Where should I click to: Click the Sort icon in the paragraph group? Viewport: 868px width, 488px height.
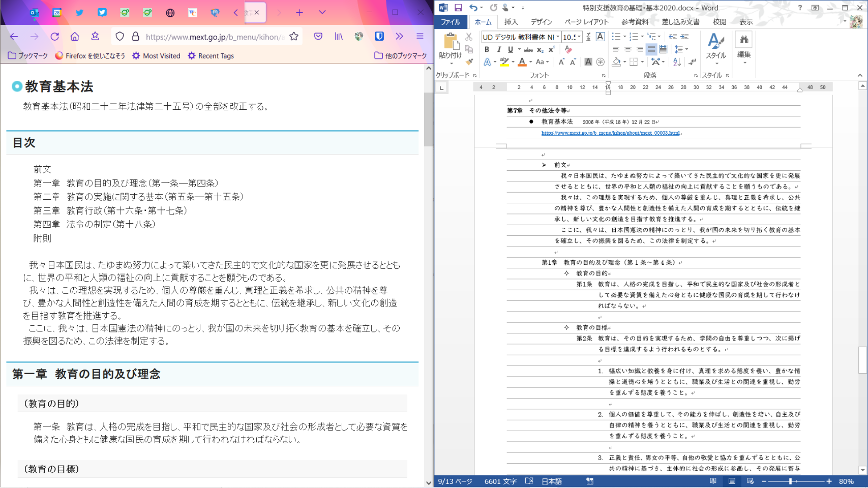click(x=677, y=62)
